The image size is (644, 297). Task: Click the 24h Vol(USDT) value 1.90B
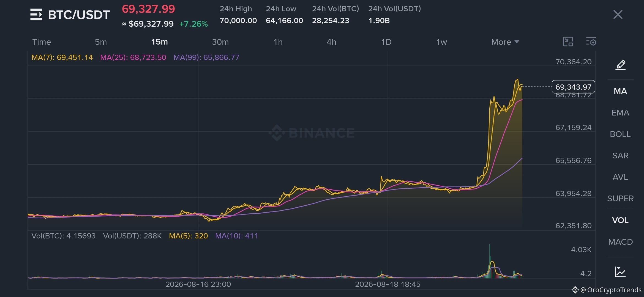[x=379, y=21]
